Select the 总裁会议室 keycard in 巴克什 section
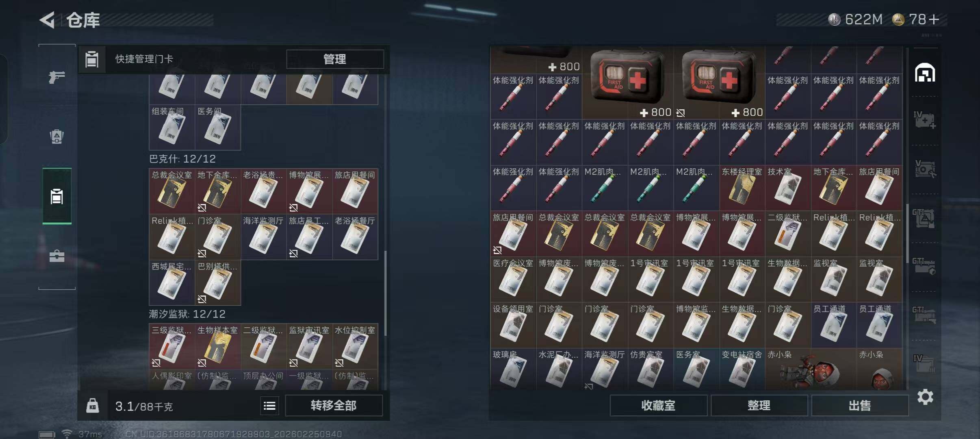This screenshot has height=439, width=980. coord(172,191)
